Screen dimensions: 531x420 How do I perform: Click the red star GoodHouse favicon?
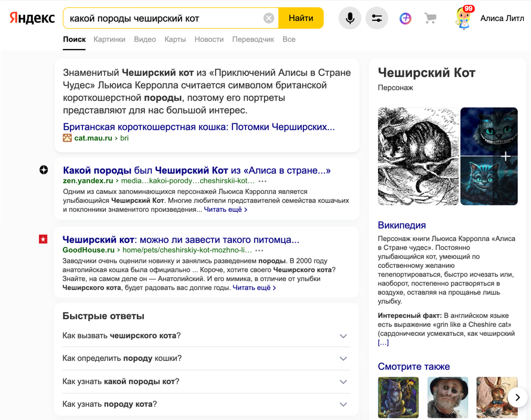43,239
